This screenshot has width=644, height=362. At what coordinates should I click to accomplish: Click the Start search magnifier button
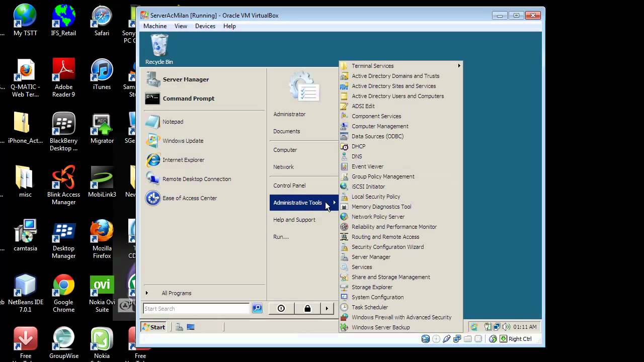[257, 309]
